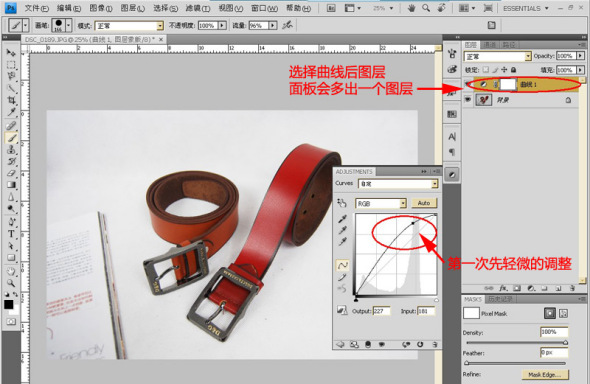This screenshot has height=384, width=590.
Task: Select the Zoom tool in toolbox
Action: click(11, 283)
